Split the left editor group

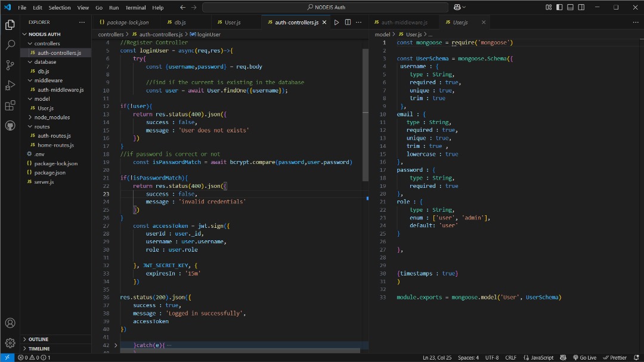pyautogui.click(x=348, y=22)
